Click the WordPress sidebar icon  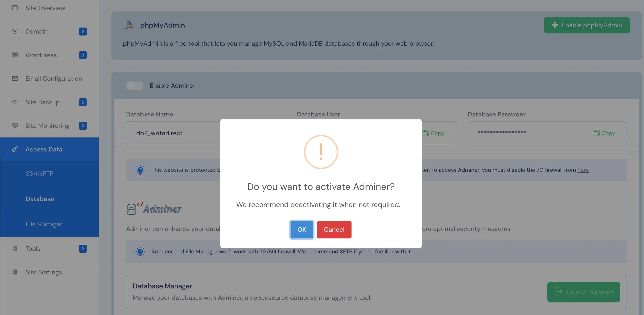(x=15, y=55)
